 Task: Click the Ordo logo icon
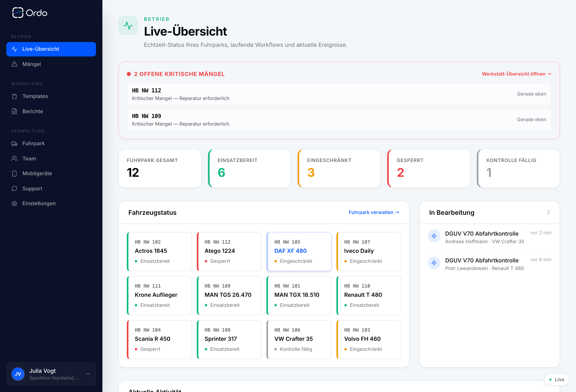pyautogui.click(x=18, y=13)
